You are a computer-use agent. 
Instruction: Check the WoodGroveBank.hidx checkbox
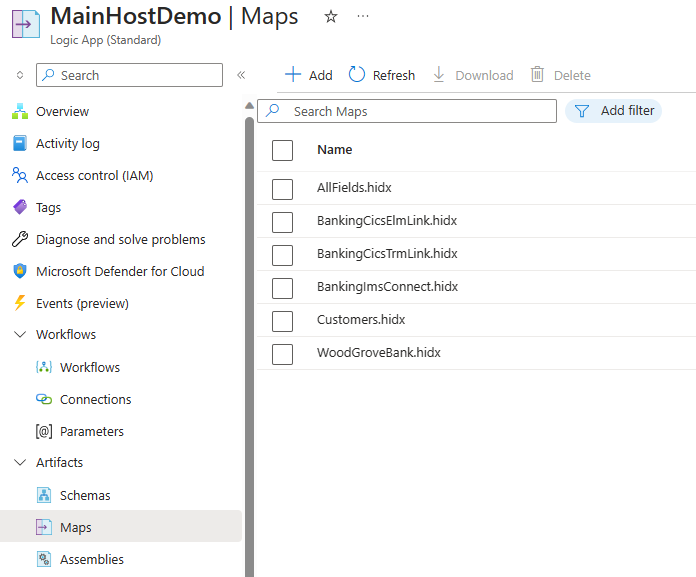(282, 354)
